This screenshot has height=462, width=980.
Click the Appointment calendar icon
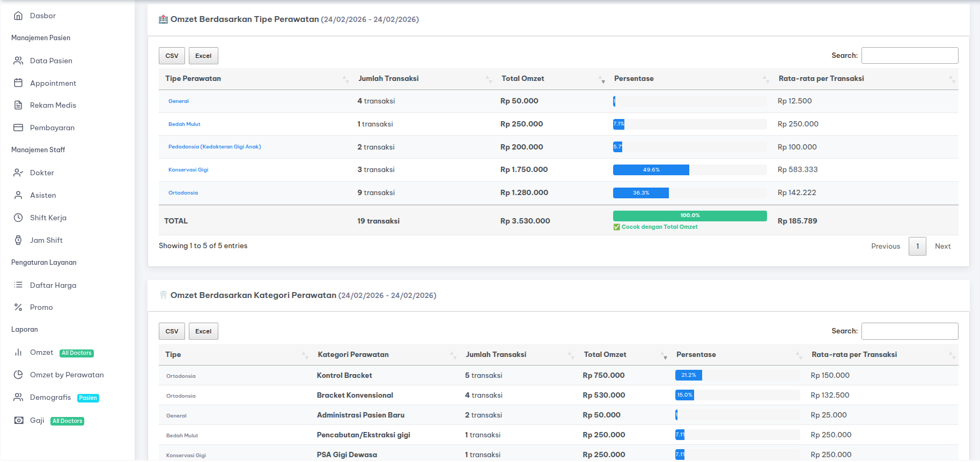click(x=18, y=83)
